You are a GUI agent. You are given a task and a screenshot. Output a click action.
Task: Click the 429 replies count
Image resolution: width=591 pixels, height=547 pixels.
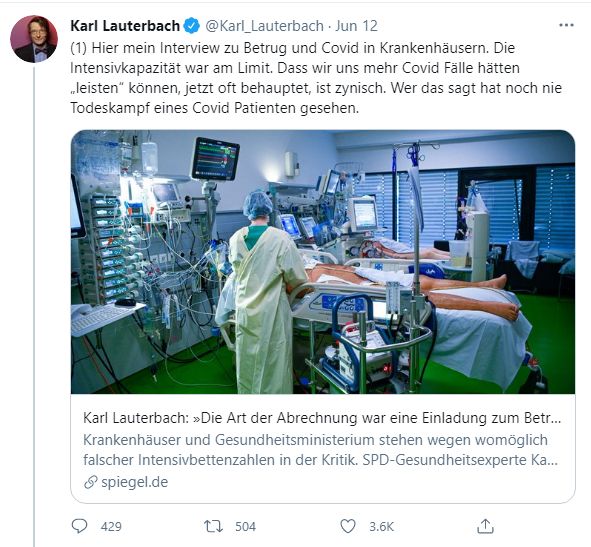click(111, 526)
